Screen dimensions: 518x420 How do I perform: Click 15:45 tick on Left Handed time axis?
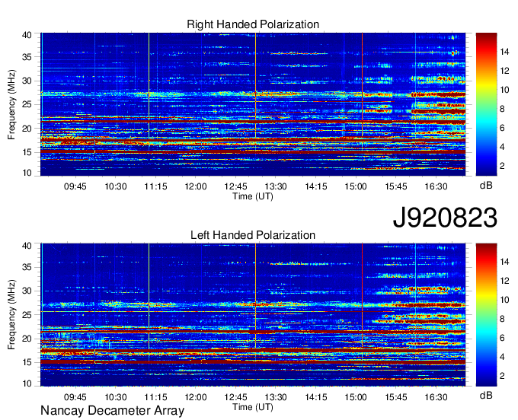(396, 397)
